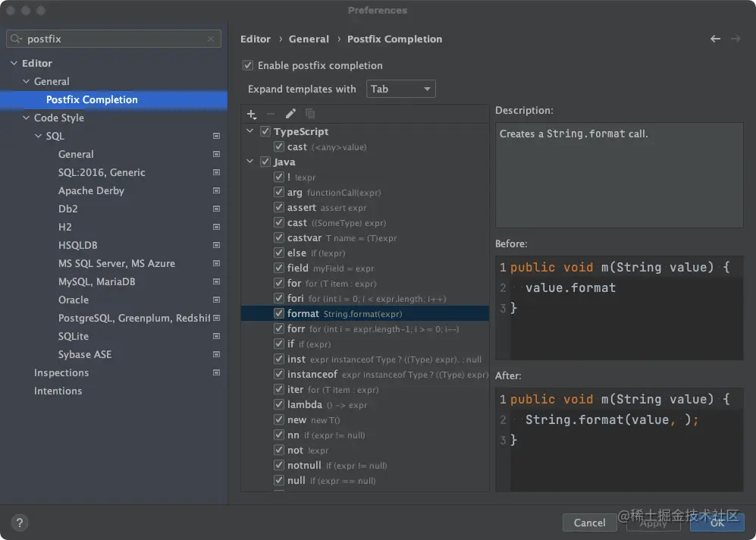Image resolution: width=756 pixels, height=540 pixels.
Task: Click inside the postfix search field
Action: tap(114, 39)
